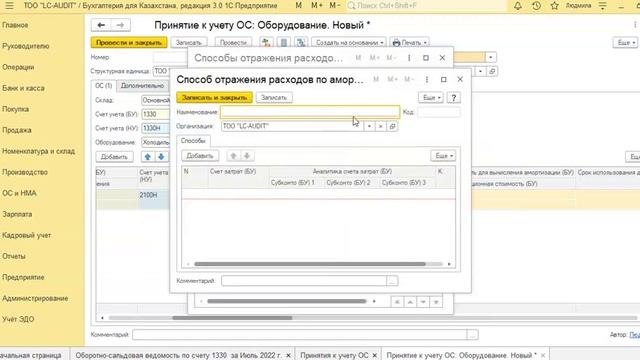Click the Наименование input field
The height and width of the screenshot is (360, 640).
[310, 112]
